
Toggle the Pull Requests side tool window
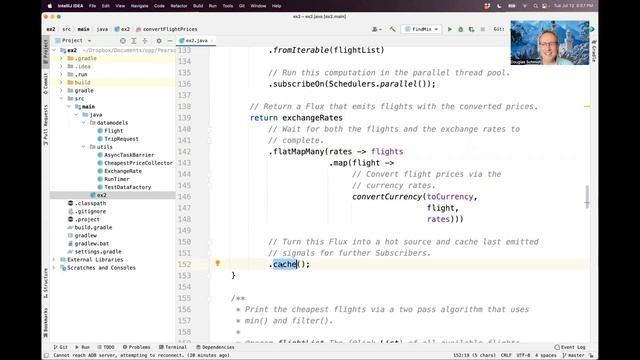46,124
